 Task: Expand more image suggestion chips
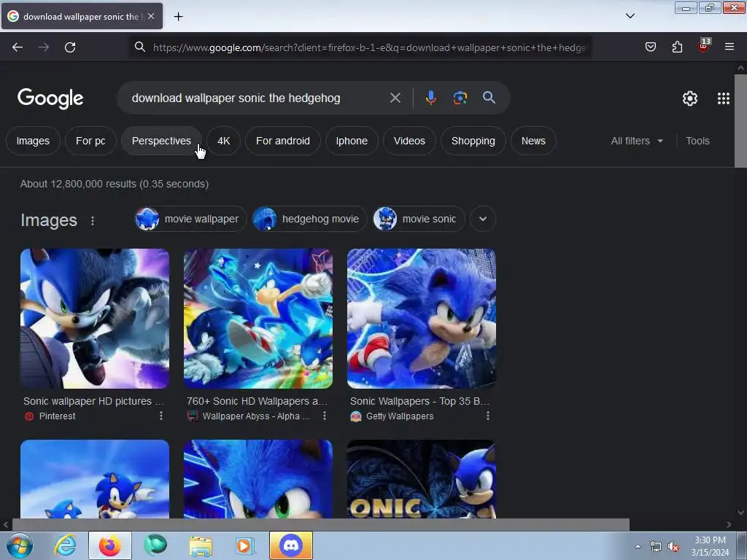click(483, 219)
